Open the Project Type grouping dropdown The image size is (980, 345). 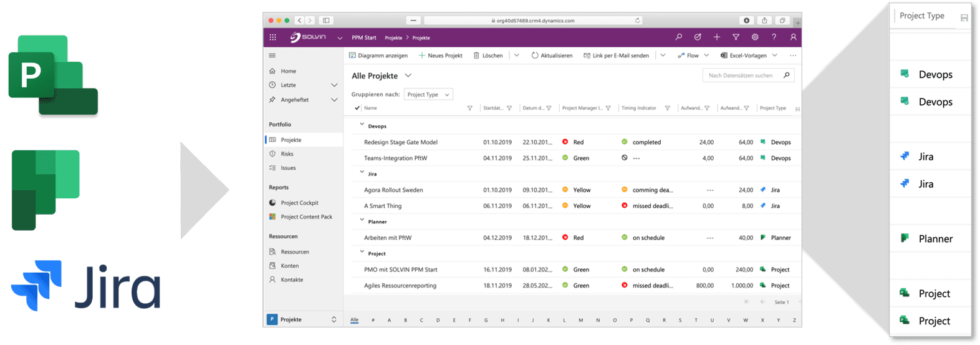428,95
